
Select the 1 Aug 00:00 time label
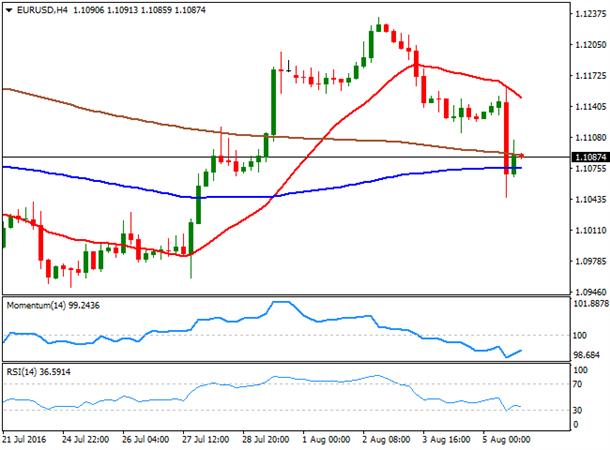click(x=326, y=440)
